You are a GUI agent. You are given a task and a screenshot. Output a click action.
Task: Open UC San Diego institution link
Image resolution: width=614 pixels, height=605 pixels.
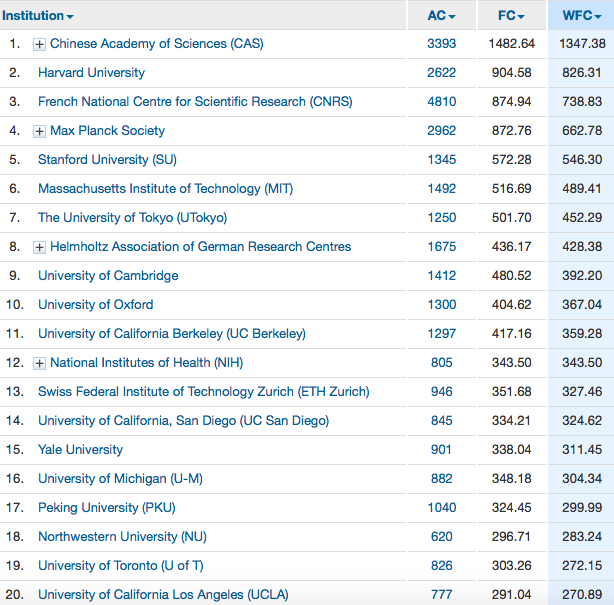(183, 420)
